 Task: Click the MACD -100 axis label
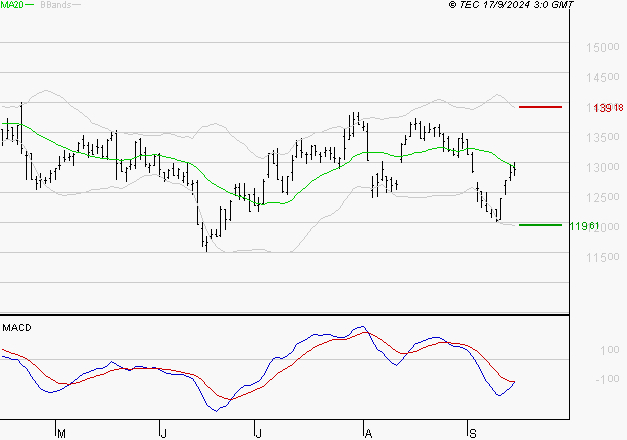click(607, 378)
